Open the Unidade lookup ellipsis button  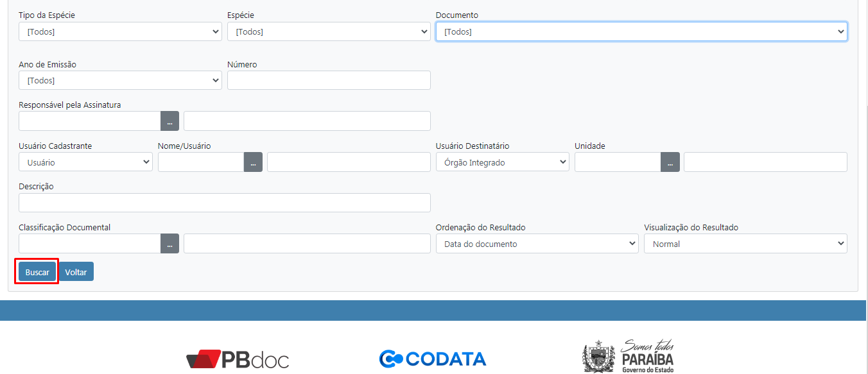point(670,162)
